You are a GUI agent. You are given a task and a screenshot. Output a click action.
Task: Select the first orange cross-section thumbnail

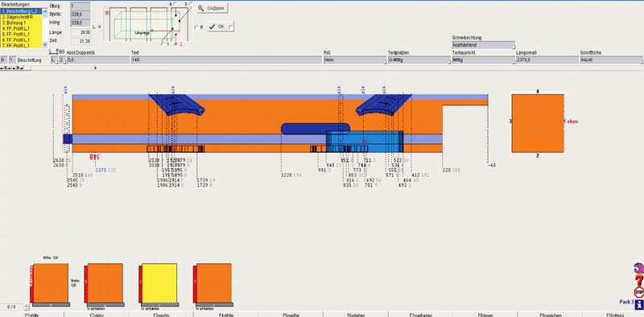[x=51, y=283]
